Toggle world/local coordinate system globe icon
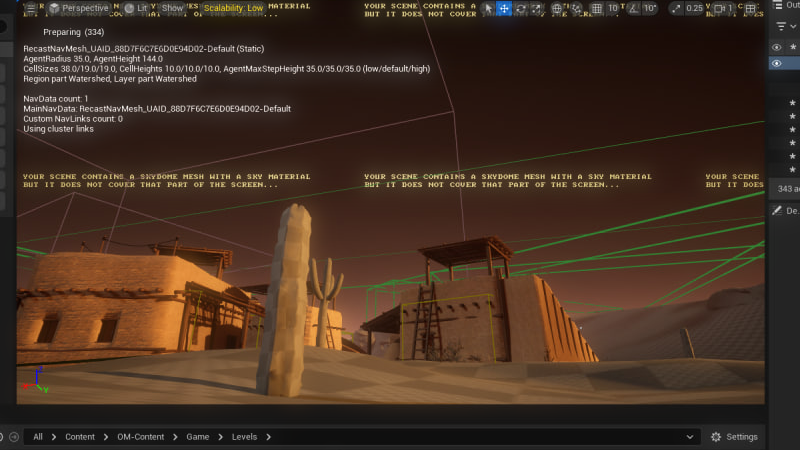Viewport: 800px width, 450px height. pos(559,8)
